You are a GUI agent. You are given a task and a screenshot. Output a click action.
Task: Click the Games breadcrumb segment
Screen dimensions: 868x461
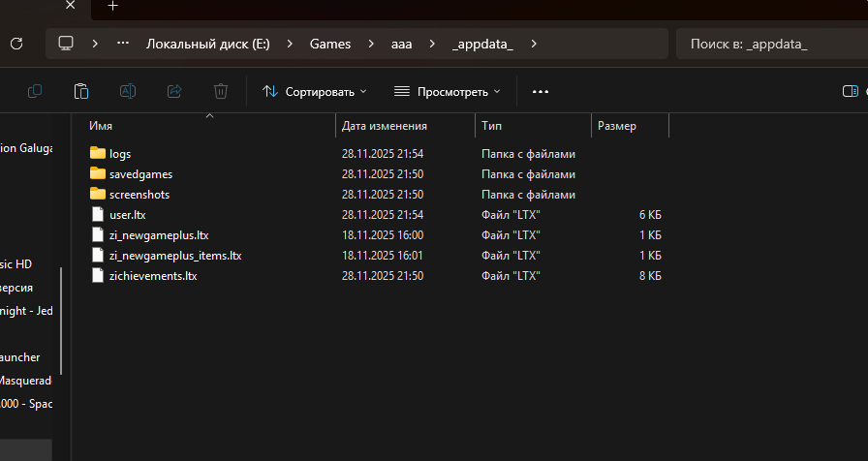330,44
